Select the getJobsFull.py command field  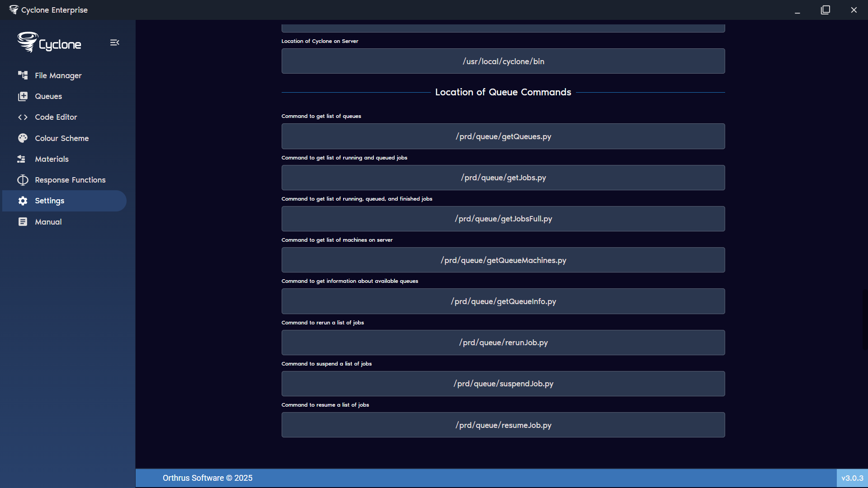click(503, 219)
